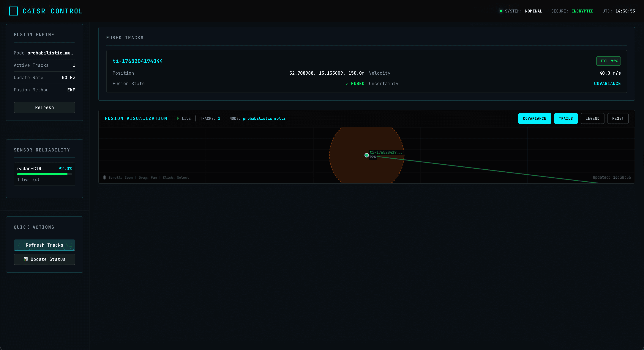The height and width of the screenshot is (350, 644).
Task: Click the RESET control on the visualization
Action: tap(618, 118)
